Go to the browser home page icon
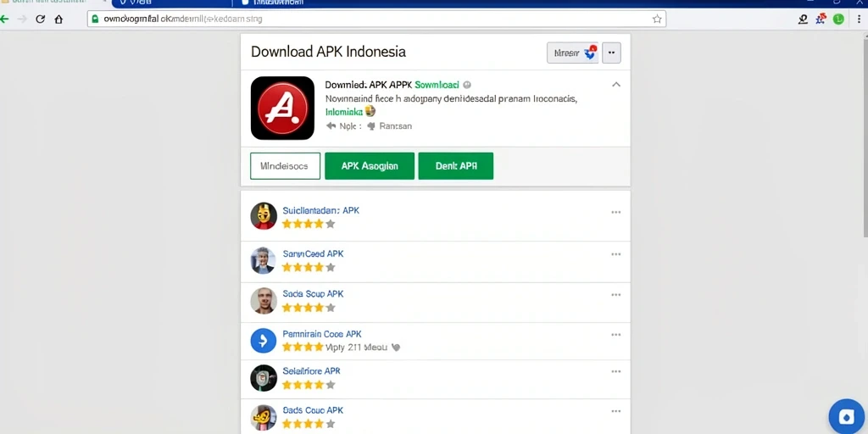 pos(58,19)
